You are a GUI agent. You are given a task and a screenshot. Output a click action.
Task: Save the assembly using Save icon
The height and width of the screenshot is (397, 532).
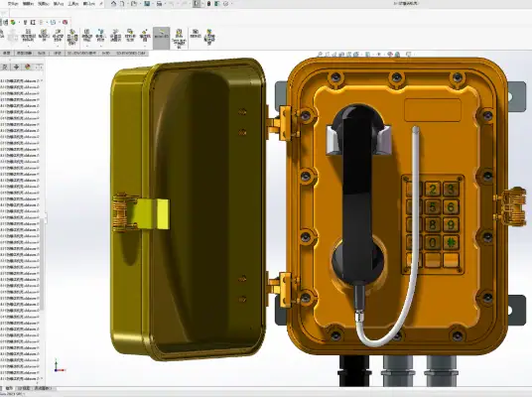(147, 3)
